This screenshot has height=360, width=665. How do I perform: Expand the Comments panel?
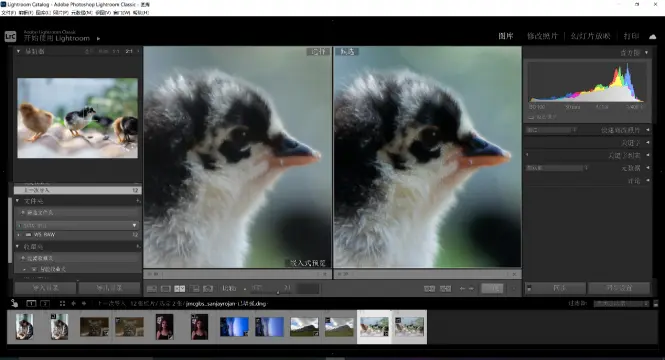pyautogui.click(x=648, y=181)
